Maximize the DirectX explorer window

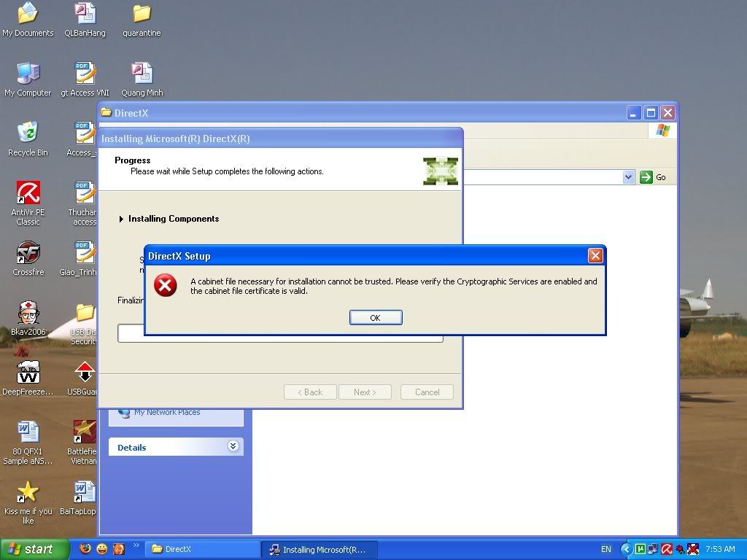click(651, 113)
